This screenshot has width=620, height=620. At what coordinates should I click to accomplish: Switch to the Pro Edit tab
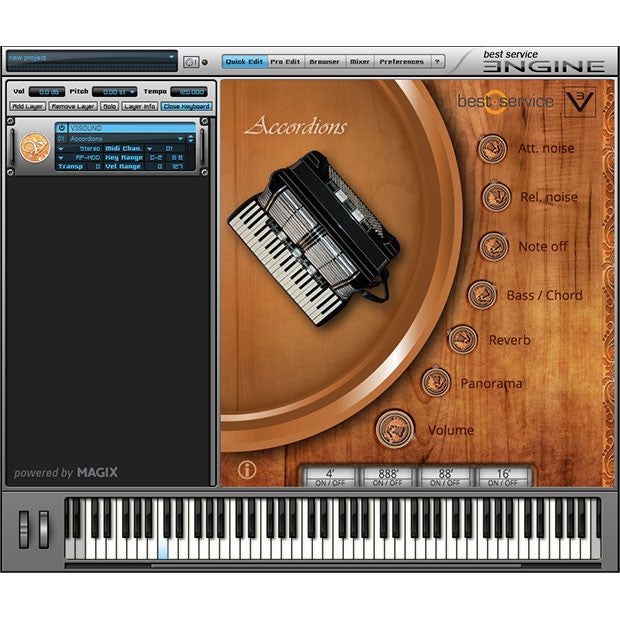tap(285, 62)
